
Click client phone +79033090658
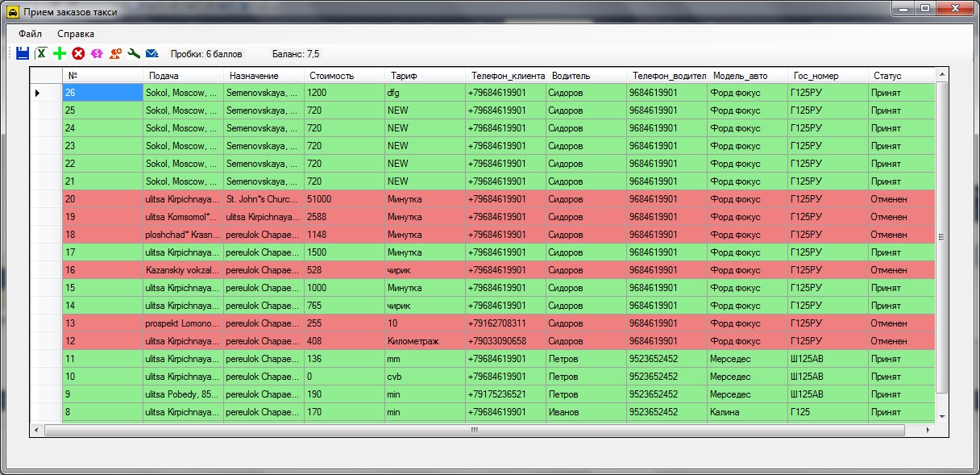pyautogui.click(x=505, y=341)
